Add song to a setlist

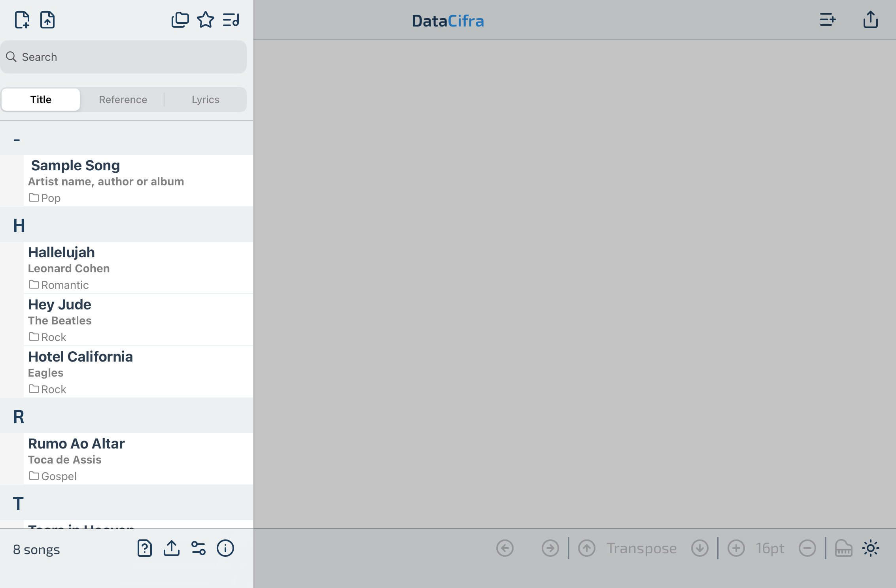tap(828, 20)
